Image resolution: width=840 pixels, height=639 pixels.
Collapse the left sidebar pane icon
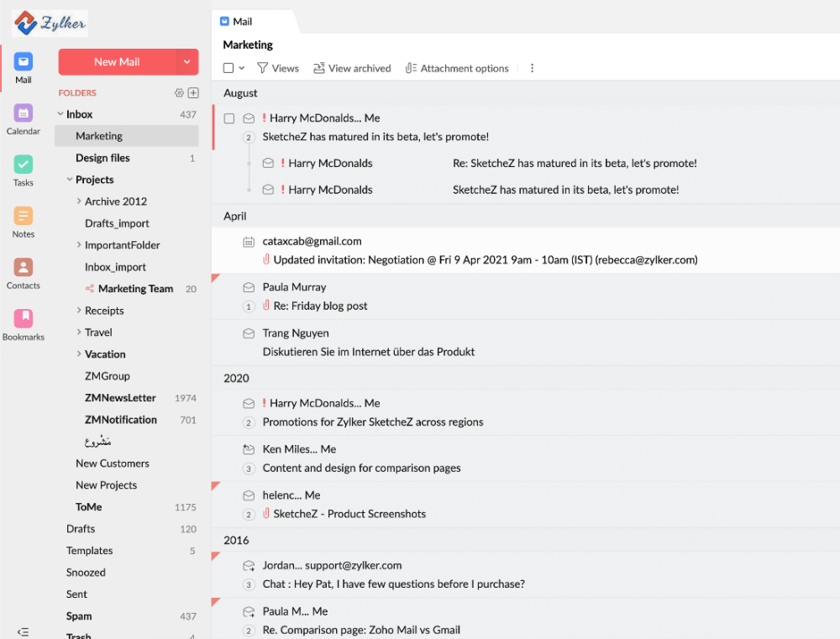pos(23,631)
